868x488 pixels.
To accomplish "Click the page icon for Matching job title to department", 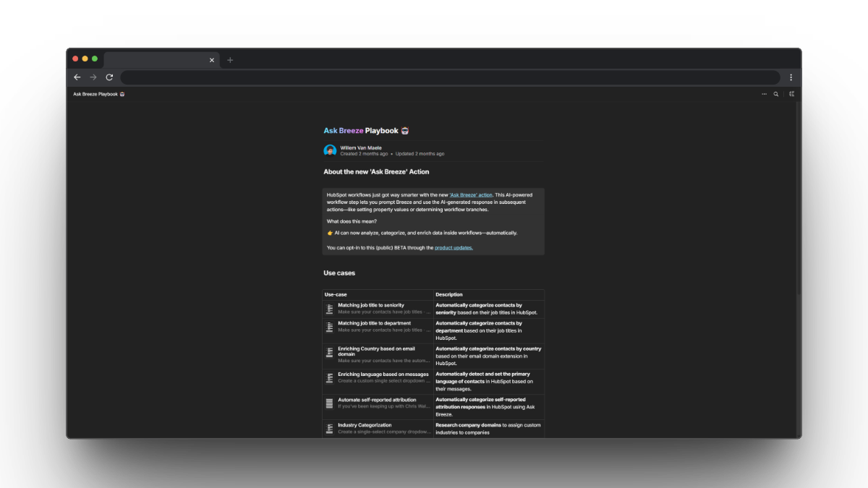I will [330, 327].
